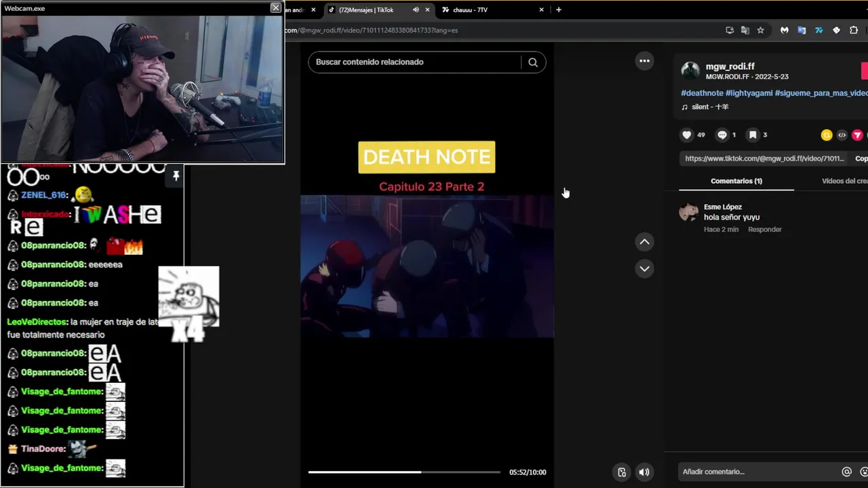Like the TikTok video with heart icon
The width and height of the screenshot is (868, 488).
[686, 135]
